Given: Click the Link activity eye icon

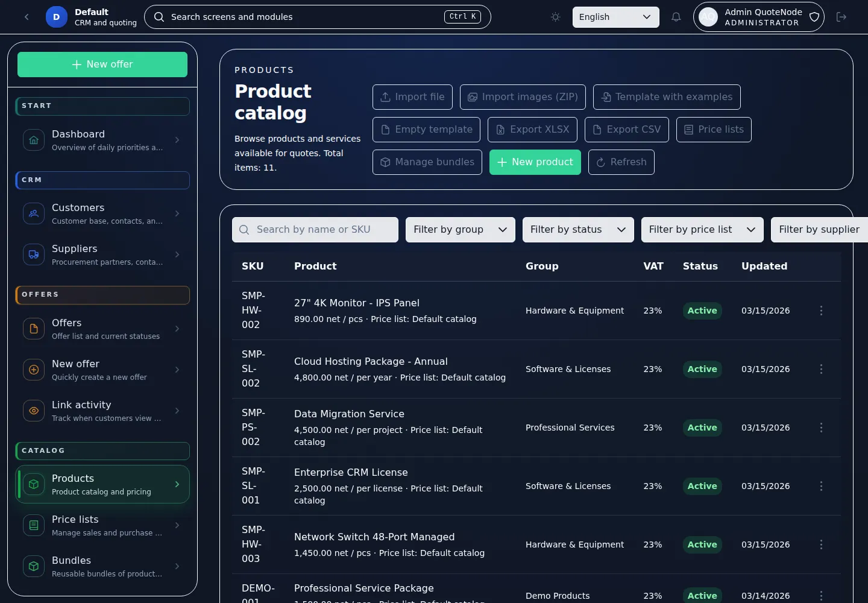Looking at the screenshot, I should [34, 411].
